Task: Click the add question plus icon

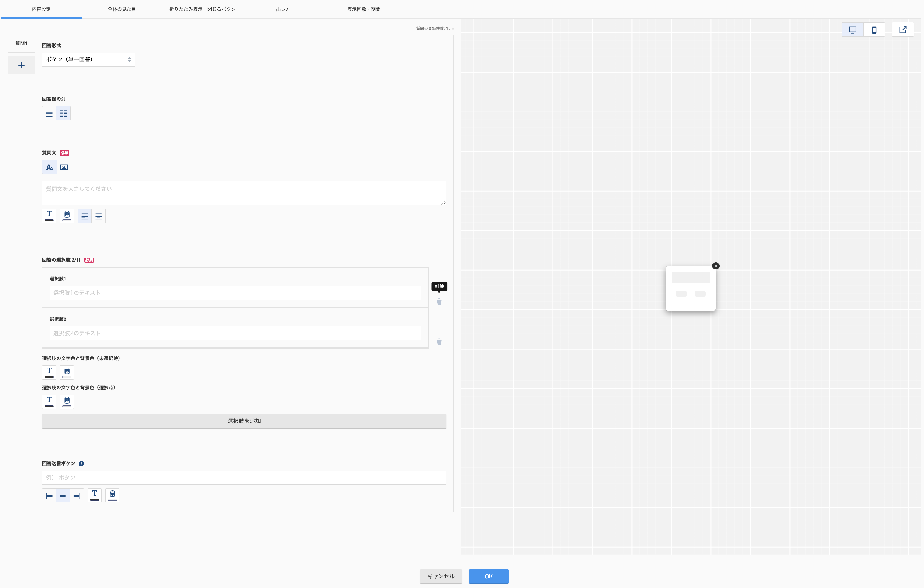Action: click(x=22, y=65)
